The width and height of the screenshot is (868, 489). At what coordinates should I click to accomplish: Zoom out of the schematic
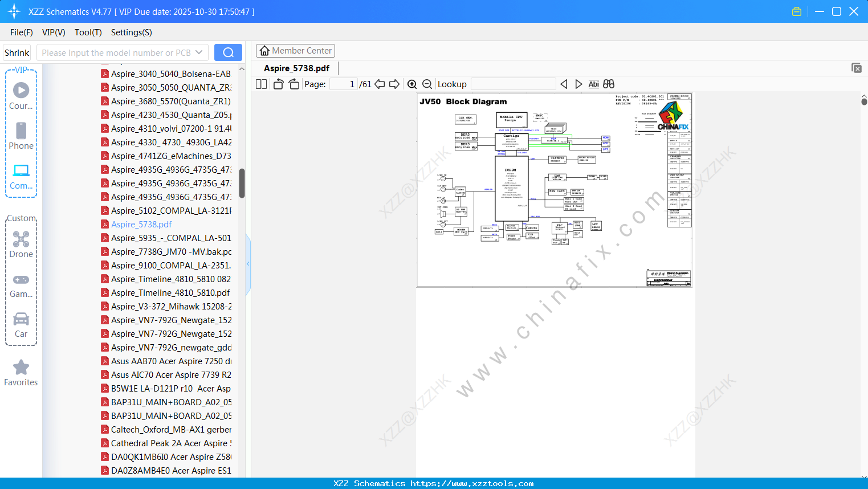pyautogui.click(x=427, y=84)
